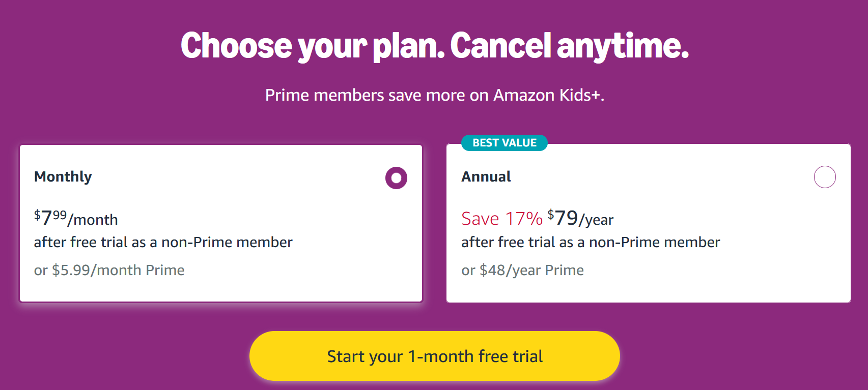Click the selected Monthly plan radio button
Image resolution: width=868 pixels, height=390 pixels.
coord(397,177)
